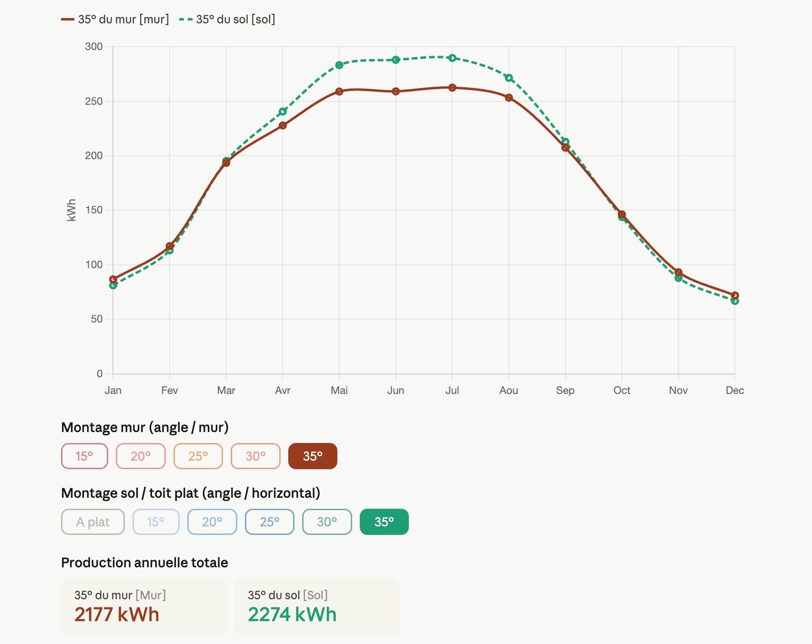Select 30° for flat roof mounting
The image size is (812, 644).
pyautogui.click(x=327, y=522)
